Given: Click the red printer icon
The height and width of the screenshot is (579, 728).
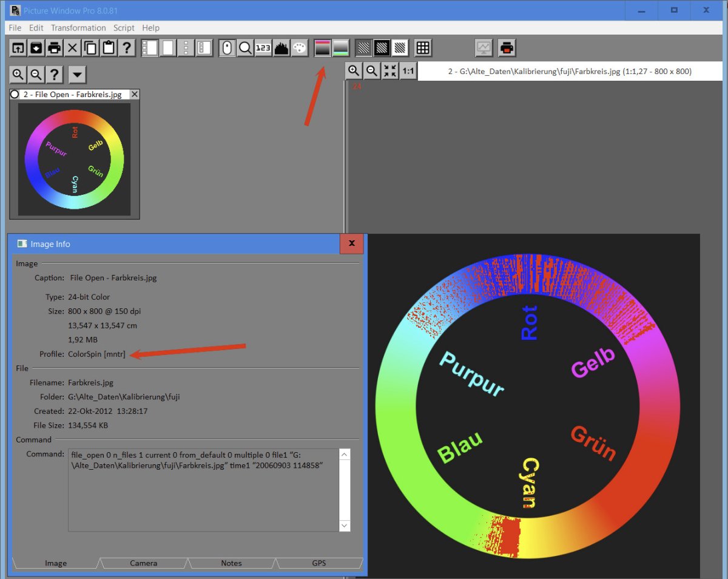Looking at the screenshot, I should 507,48.
